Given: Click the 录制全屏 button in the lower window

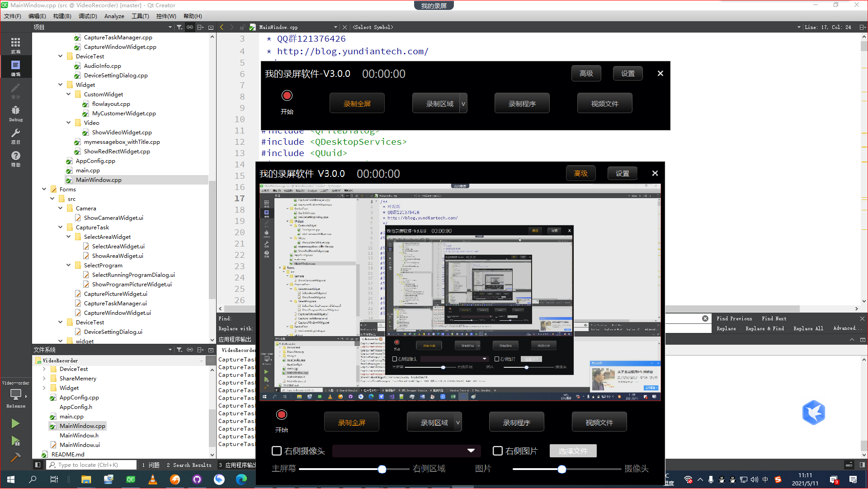Looking at the screenshot, I should click(x=351, y=423).
